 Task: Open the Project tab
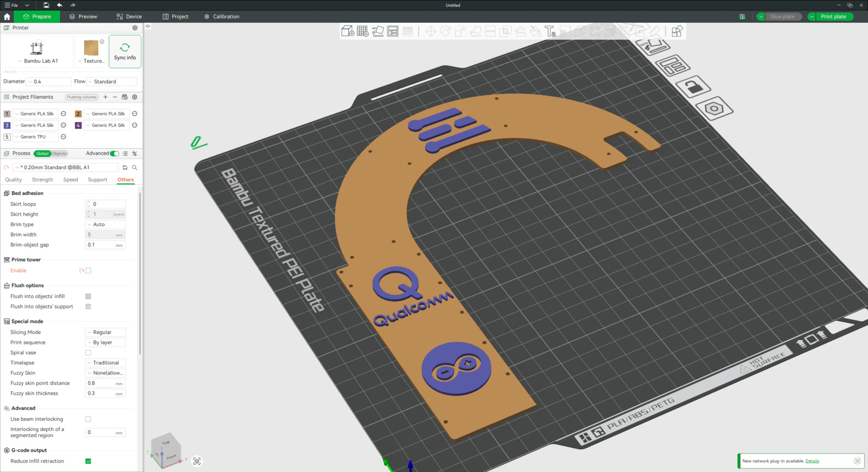tap(175, 17)
